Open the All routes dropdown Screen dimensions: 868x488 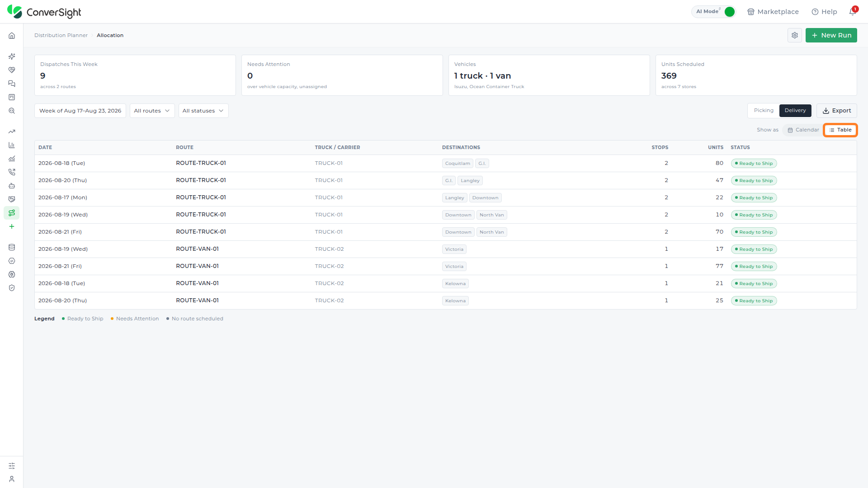coord(152,111)
